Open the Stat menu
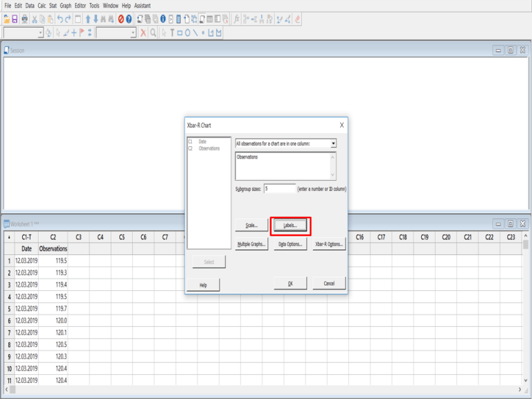 click(x=53, y=6)
